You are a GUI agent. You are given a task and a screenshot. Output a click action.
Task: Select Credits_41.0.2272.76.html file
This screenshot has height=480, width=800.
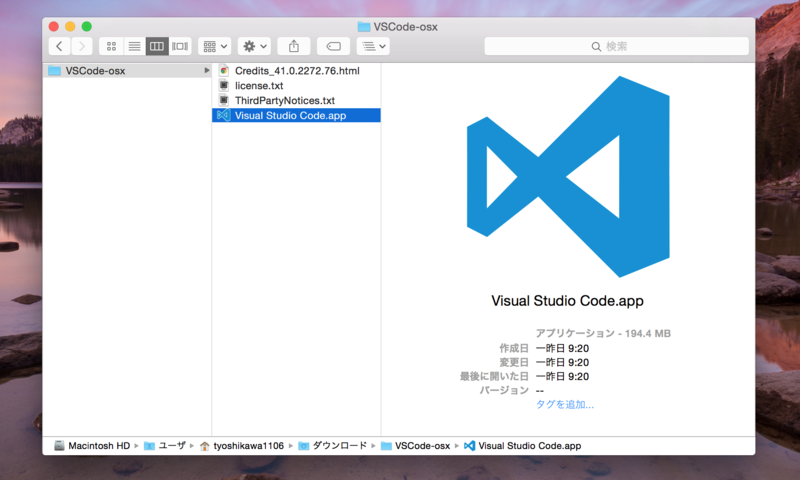click(296, 70)
